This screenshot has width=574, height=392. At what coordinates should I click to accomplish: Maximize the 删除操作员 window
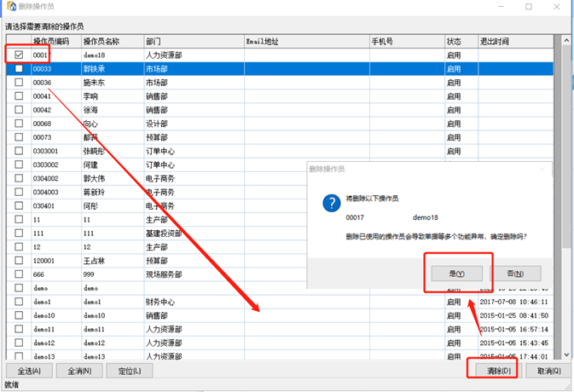529,7
